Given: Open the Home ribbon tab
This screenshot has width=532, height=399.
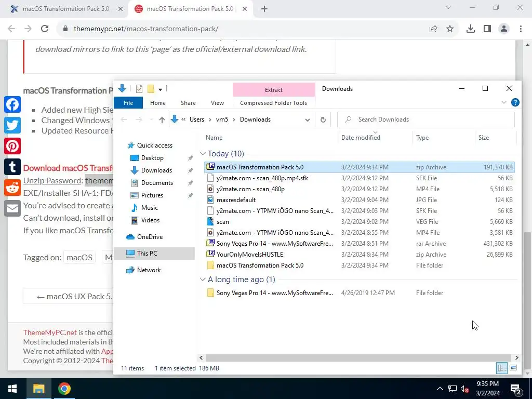Looking at the screenshot, I should tap(158, 103).
